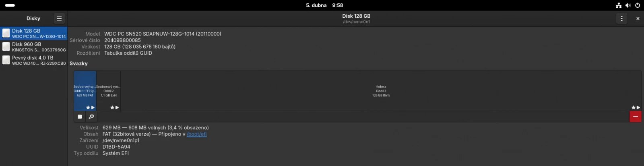Image resolution: width=644 pixels, height=166 pixels.
Task: Open the drive options three-dot menu
Action: (621, 18)
